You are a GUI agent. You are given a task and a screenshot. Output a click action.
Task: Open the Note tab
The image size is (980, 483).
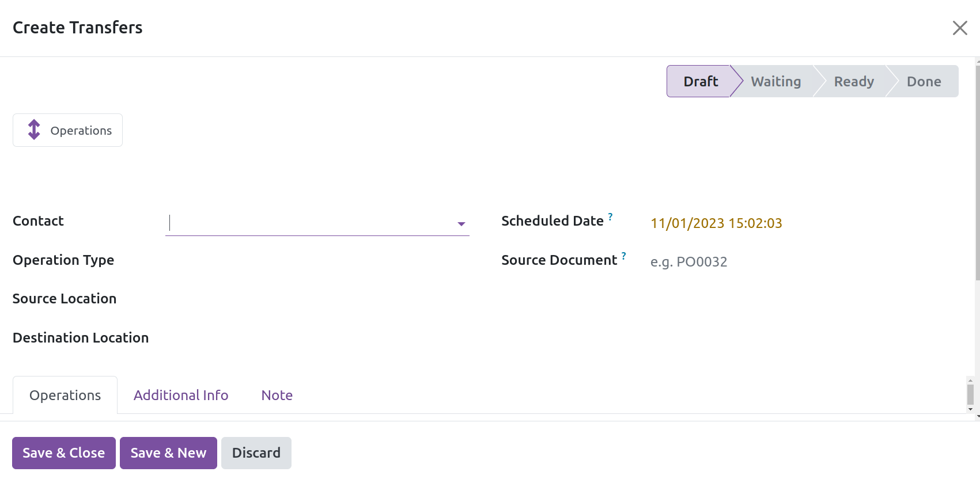point(277,395)
